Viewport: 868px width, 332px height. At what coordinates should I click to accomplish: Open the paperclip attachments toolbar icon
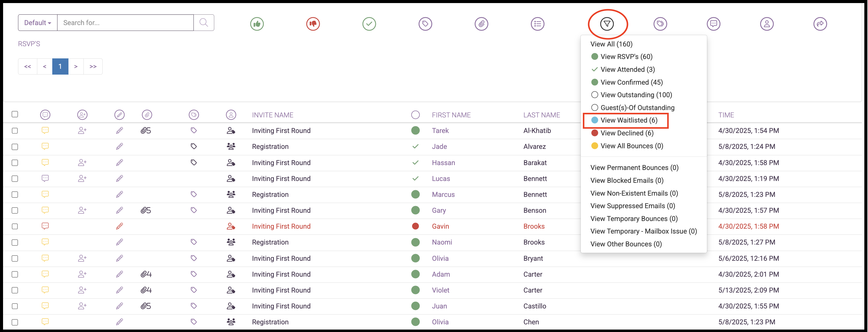[481, 24]
